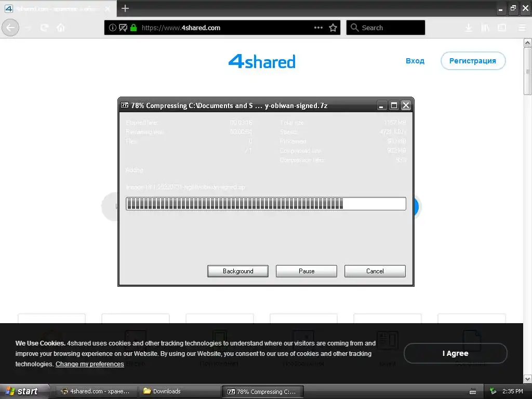This screenshot has width=532, height=399.
Task: Show site information via the info icon
Action: (112, 28)
